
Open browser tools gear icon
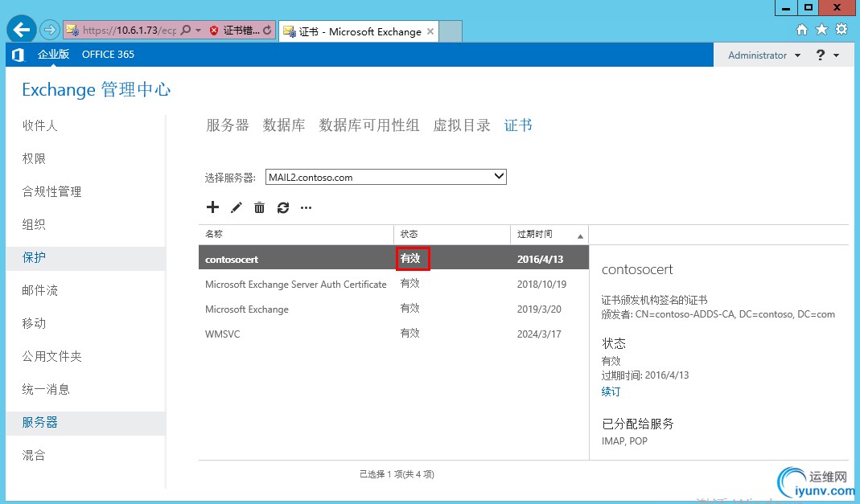pos(841,30)
